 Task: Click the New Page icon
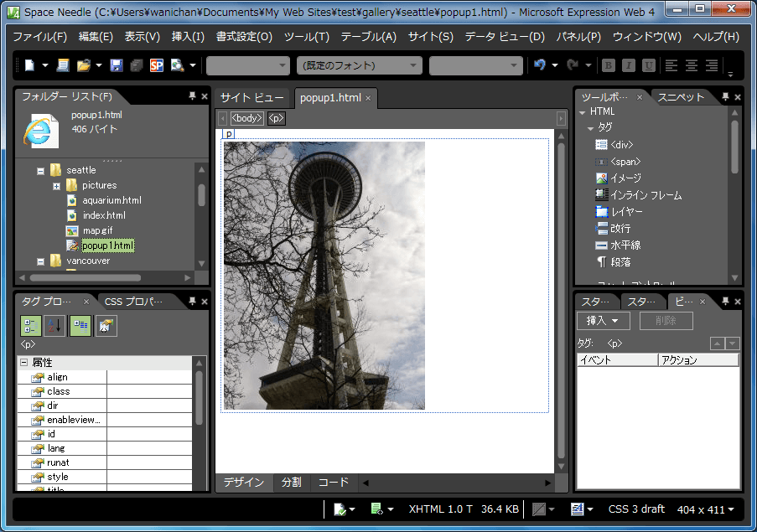(29, 65)
